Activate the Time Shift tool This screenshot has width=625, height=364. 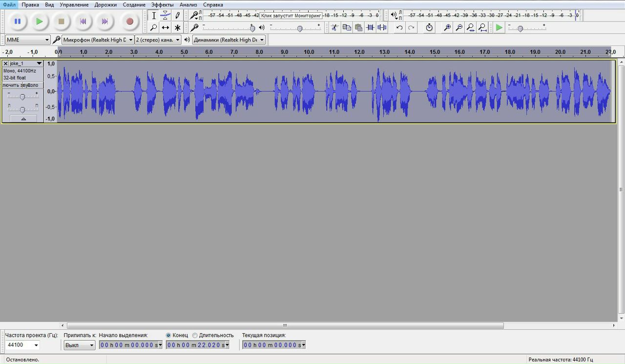[x=166, y=28]
